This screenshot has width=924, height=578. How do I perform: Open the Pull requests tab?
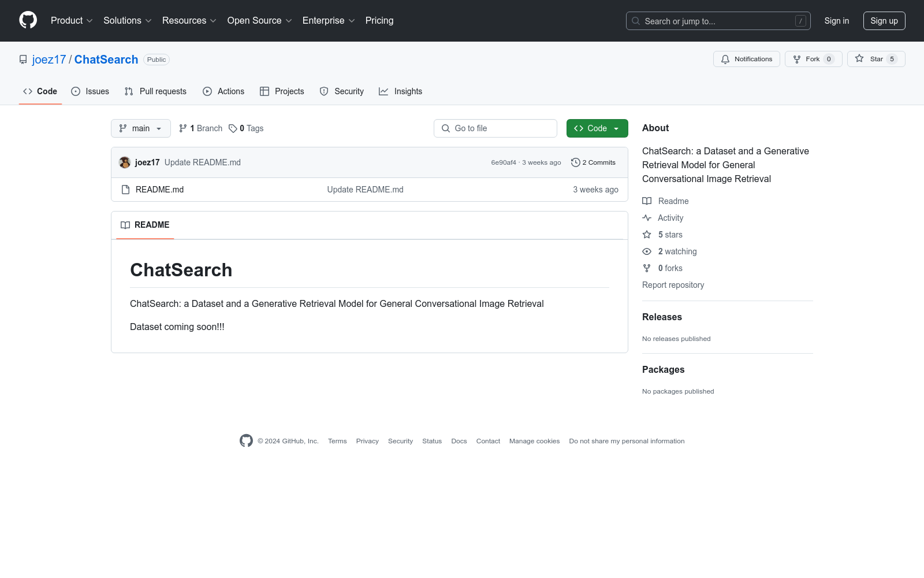pos(155,91)
